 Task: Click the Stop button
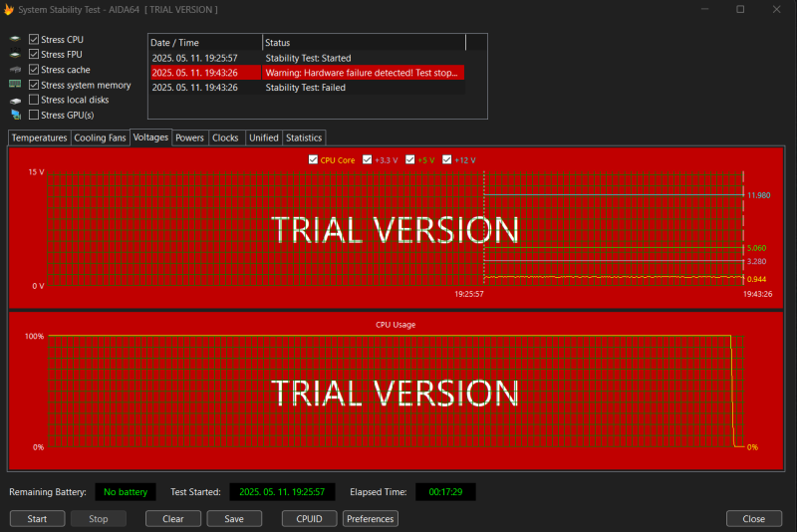point(98,519)
